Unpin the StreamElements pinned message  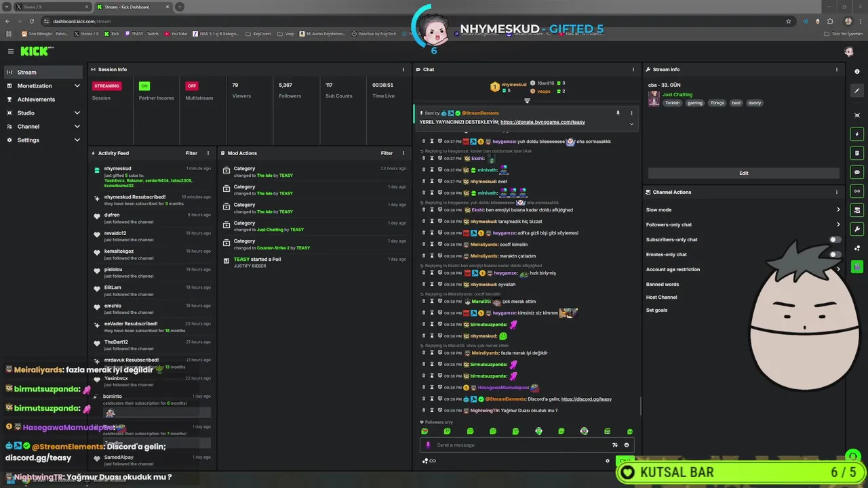tap(618, 113)
